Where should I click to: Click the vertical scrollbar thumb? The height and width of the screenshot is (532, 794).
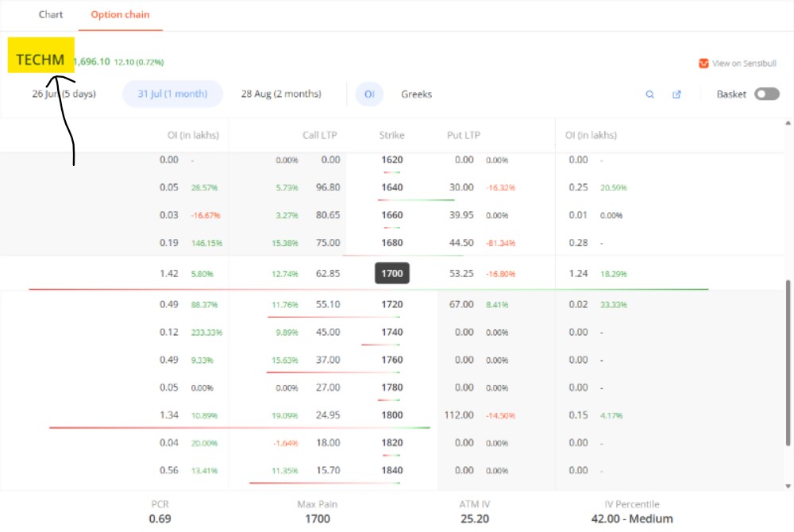point(788,361)
